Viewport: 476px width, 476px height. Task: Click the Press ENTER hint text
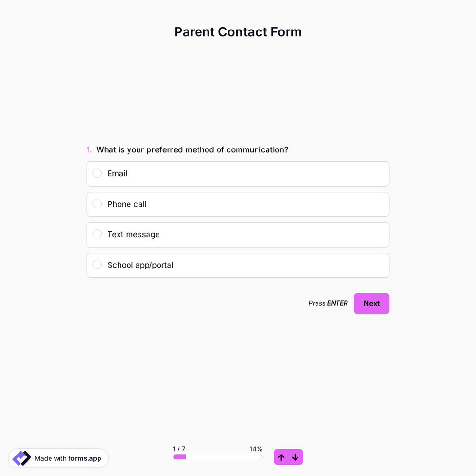[328, 303]
